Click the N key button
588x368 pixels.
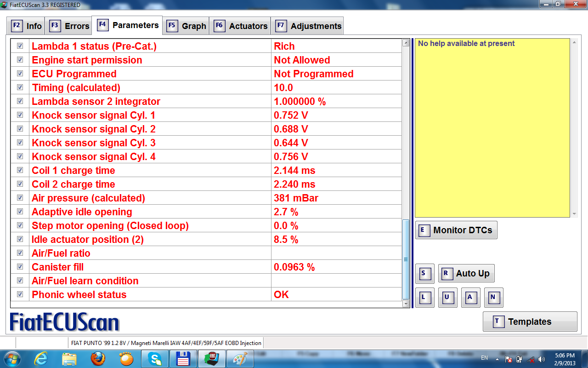tap(493, 297)
